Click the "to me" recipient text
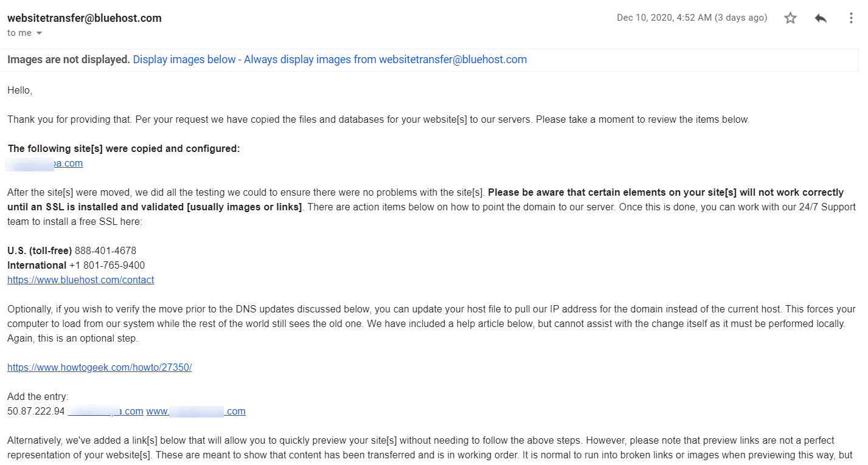Screen dimensions: 868x465 (19, 33)
